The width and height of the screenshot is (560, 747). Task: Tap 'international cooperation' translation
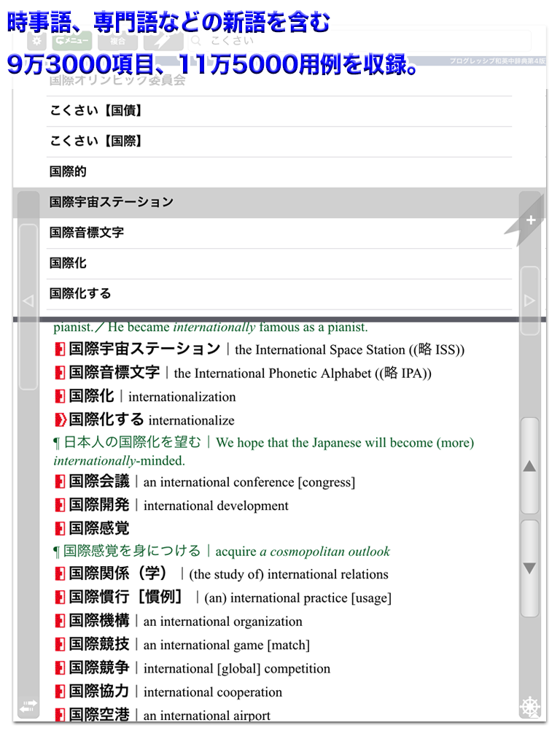tap(213, 692)
